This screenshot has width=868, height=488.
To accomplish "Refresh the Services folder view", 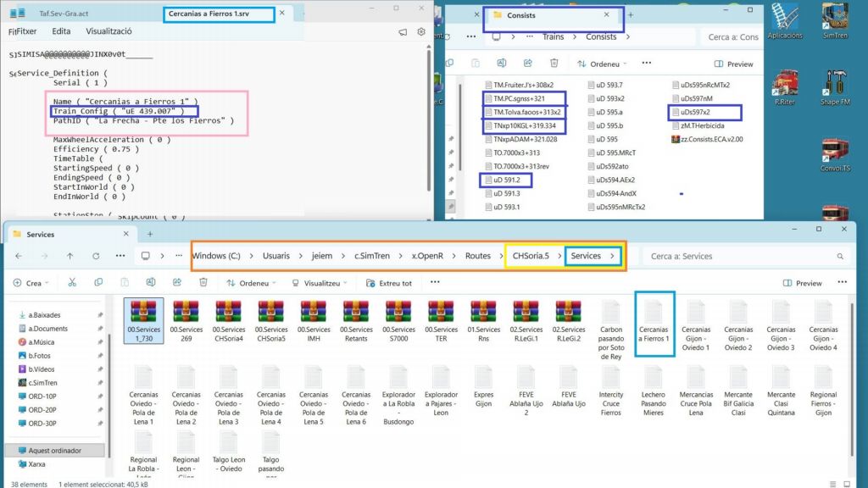I will pyautogui.click(x=96, y=256).
